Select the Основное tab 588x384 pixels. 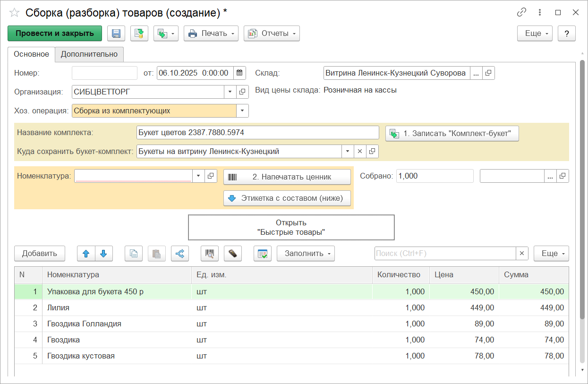coord(31,54)
